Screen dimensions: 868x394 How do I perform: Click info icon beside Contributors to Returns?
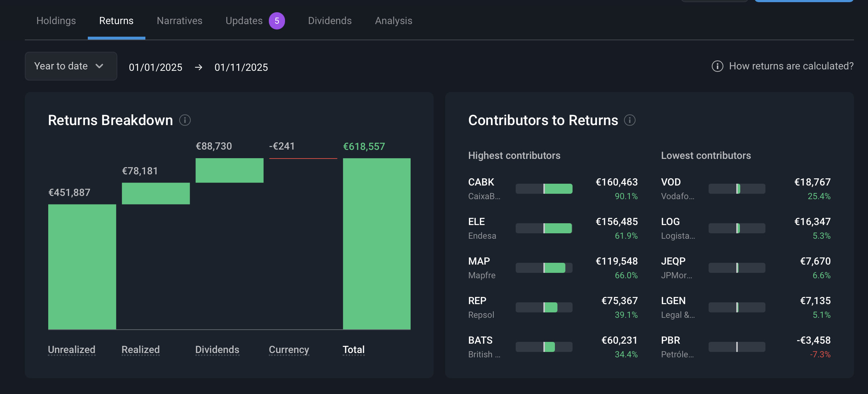pyautogui.click(x=629, y=120)
